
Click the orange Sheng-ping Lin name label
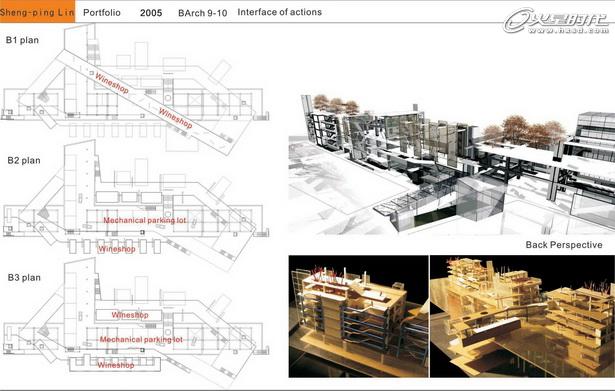click(x=37, y=12)
